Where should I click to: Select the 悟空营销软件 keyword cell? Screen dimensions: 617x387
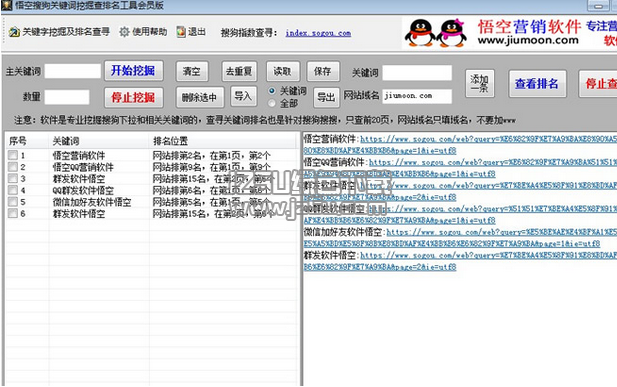tap(79, 156)
